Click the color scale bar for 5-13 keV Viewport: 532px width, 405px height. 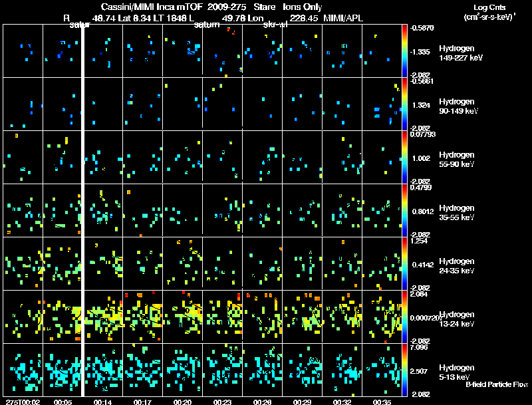tap(404, 370)
